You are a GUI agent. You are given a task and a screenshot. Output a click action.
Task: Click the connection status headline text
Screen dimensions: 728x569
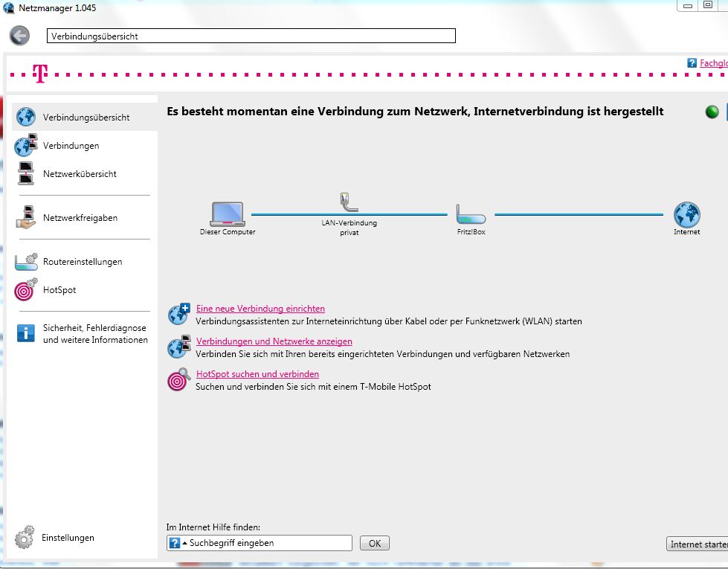(x=415, y=112)
